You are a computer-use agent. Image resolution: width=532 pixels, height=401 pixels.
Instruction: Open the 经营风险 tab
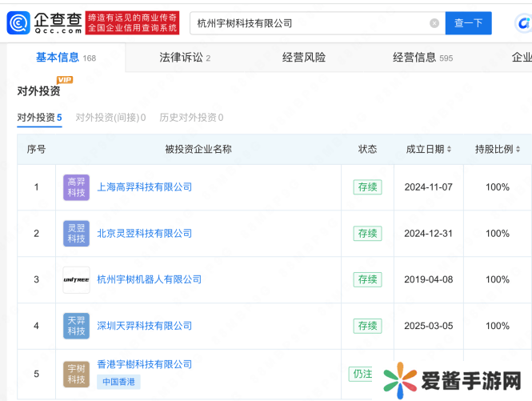tap(304, 58)
